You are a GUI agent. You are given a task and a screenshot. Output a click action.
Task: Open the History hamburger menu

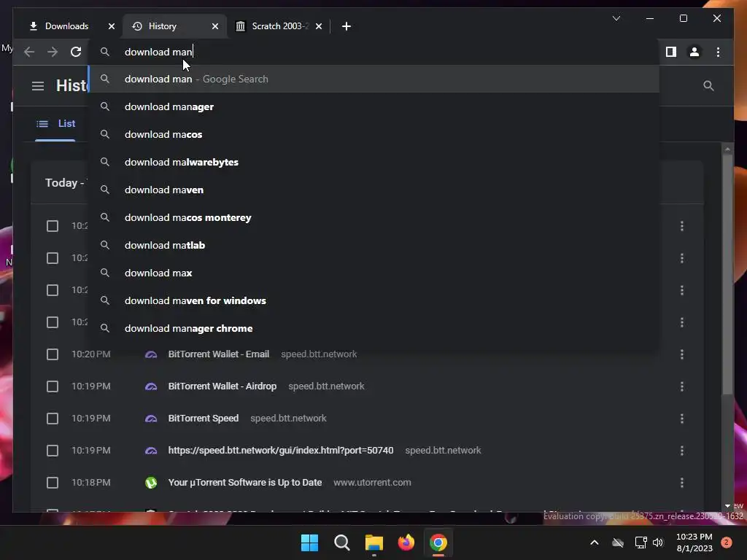(x=38, y=86)
